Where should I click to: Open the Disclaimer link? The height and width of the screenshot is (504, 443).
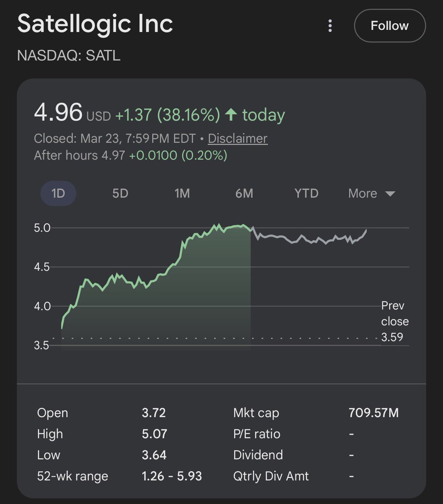238,139
